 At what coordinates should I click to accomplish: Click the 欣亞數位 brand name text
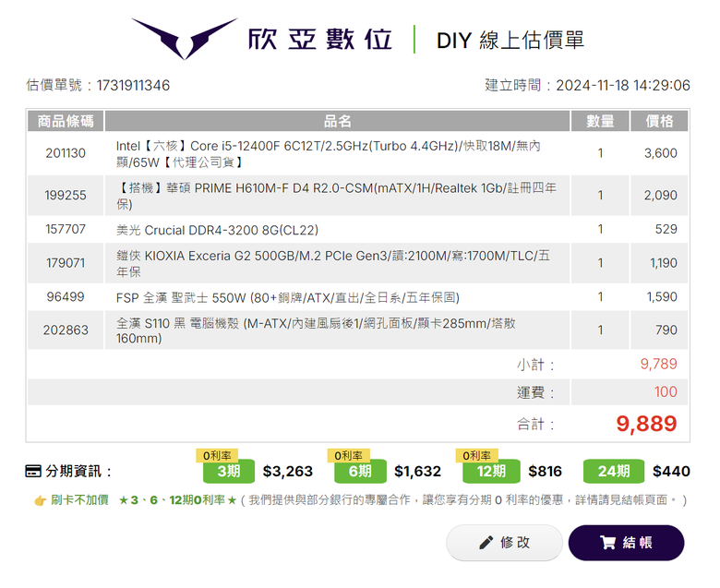[x=320, y=39]
